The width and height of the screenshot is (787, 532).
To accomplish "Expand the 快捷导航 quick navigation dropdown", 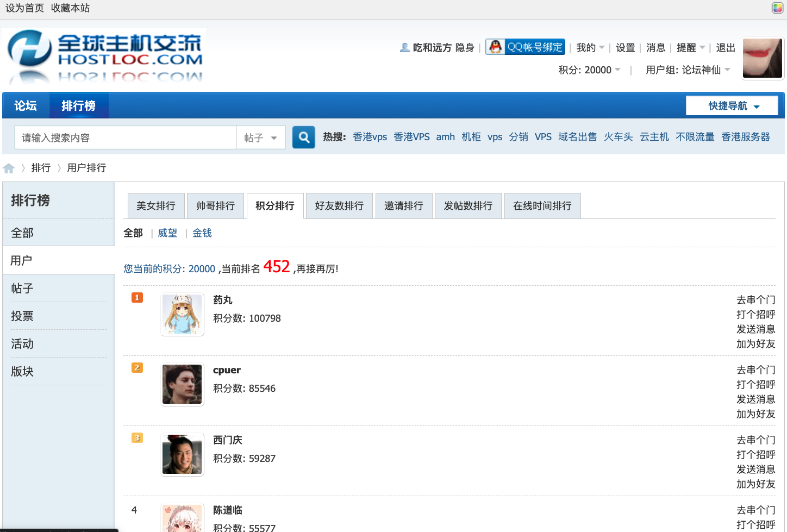I will [x=732, y=106].
